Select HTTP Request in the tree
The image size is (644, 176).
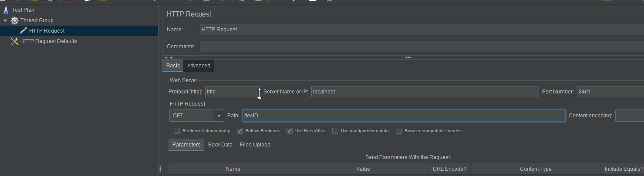(x=47, y=31)
